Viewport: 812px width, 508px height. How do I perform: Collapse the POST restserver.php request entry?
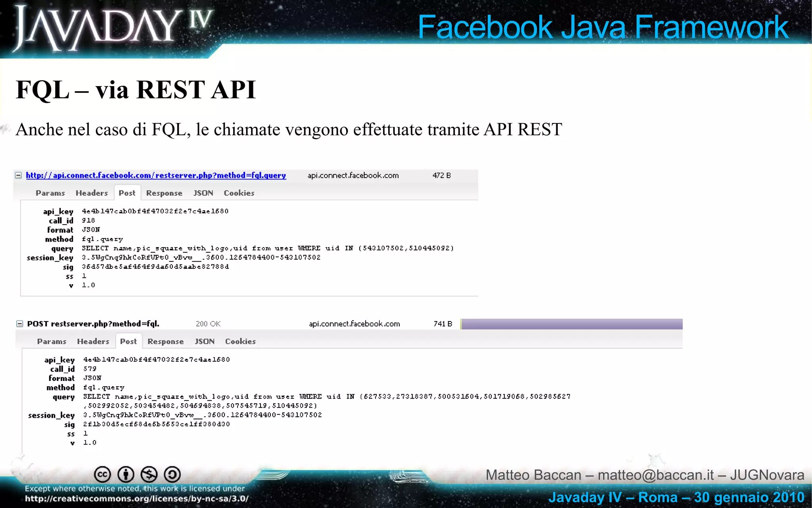(x=19, y=323)
